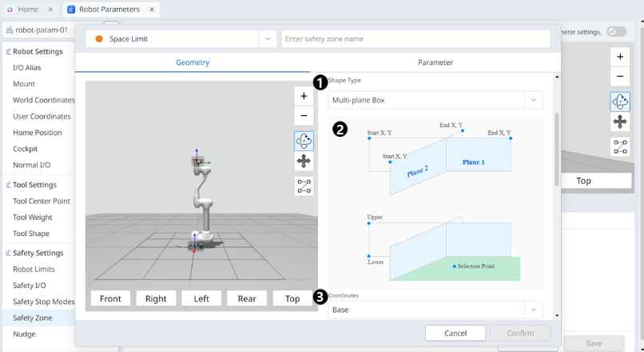The width and height of the screenshot is (644, 352).
Task: Click the Cancel button
Action: point(455,333)
